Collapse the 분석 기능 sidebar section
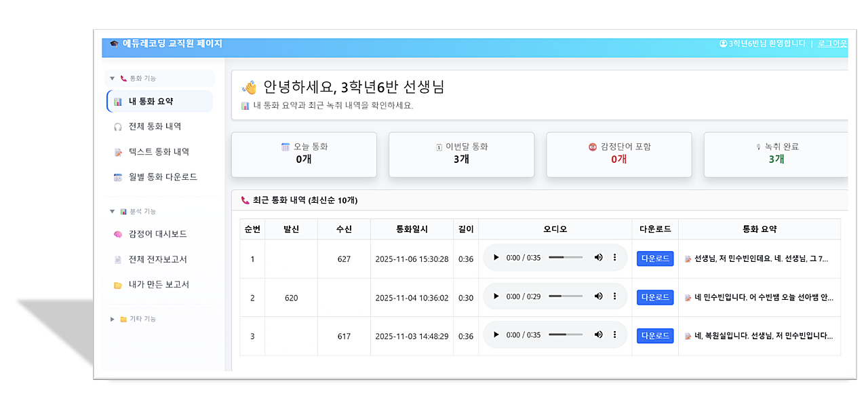868x403 pixels. pos(113,212)
